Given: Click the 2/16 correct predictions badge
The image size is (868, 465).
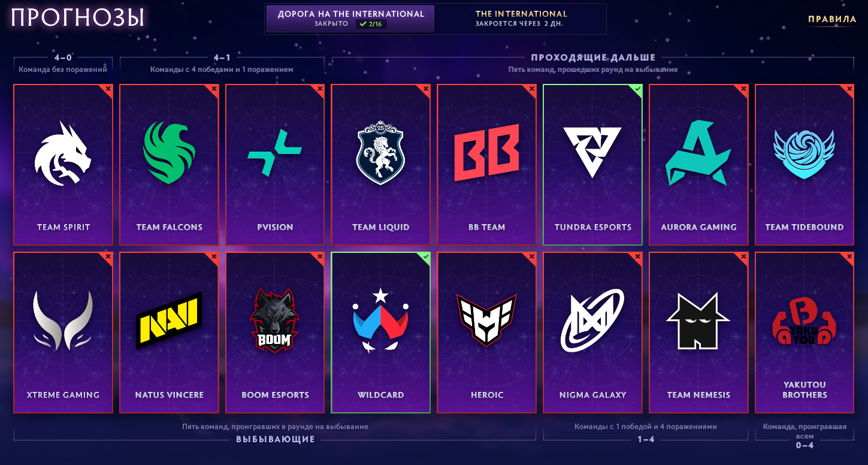Looking at the screenshot, I should (x=371, y=24).
